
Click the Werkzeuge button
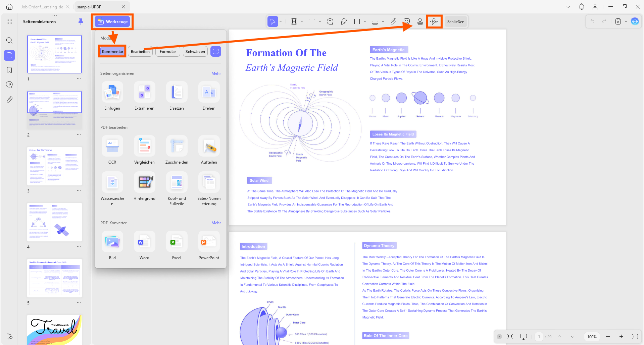coord(112,21)
